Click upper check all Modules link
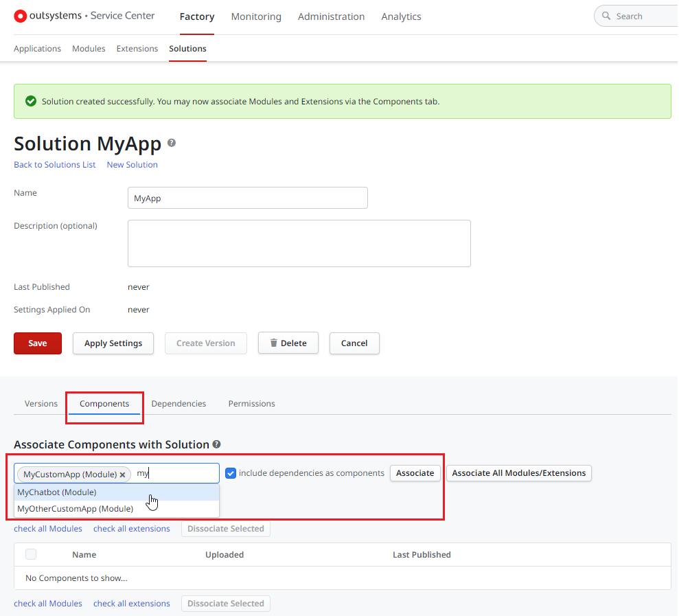The height and width of the screenshot is (616, 679). [48, 529]
